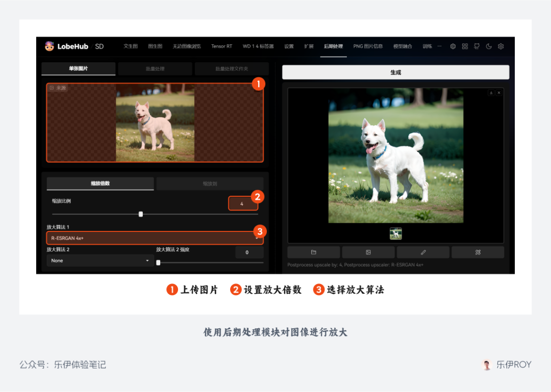Click the paintbrush icon button under output
This screenshot has height=392, width=551.
point(423,252)
